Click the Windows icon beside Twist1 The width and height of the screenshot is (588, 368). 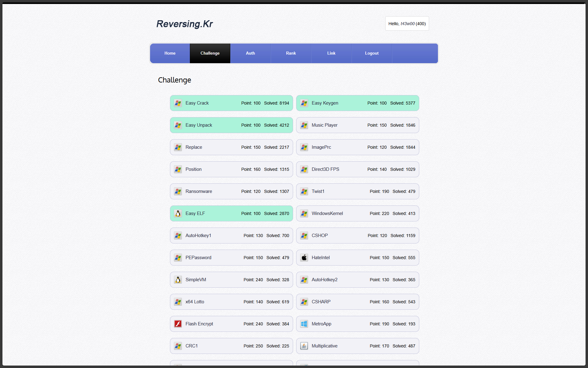click(304, 192)
